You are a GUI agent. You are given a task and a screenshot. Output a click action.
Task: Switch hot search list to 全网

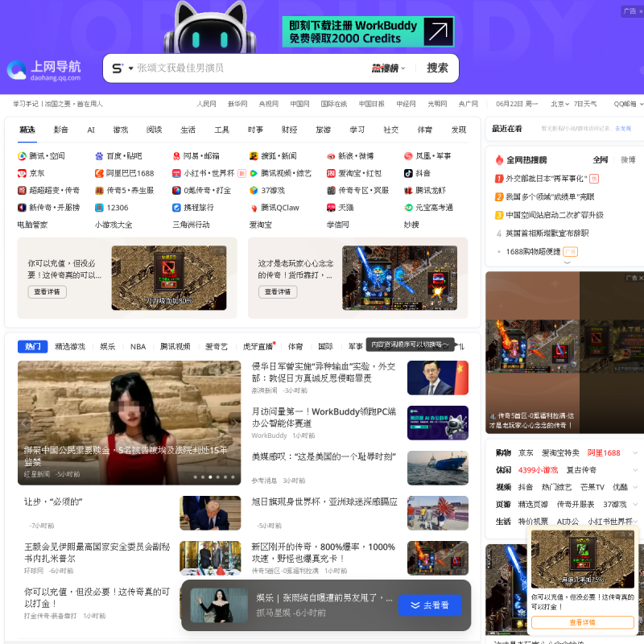coord(600,159)
